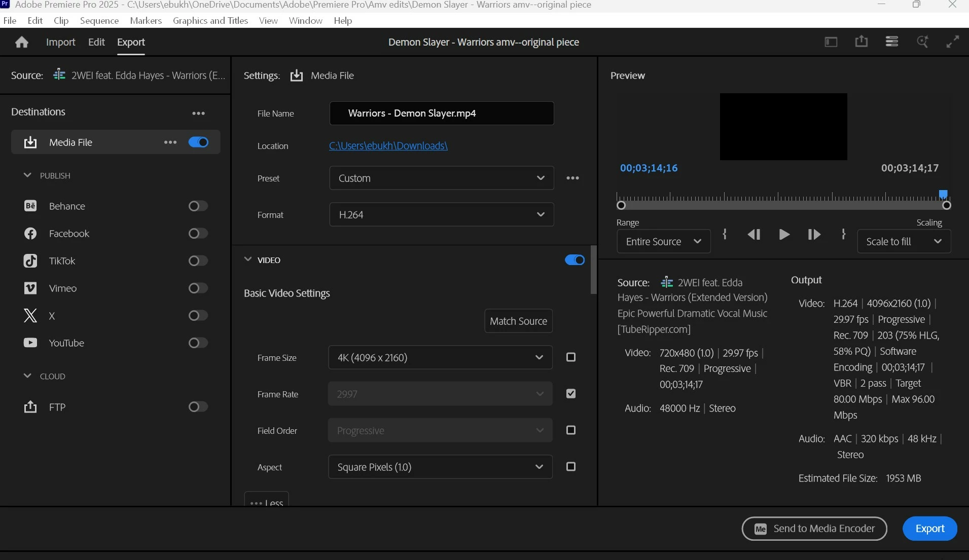Enable the TikTok publish toggle
This screenshot has height=560, width=969.
[198, 260]
